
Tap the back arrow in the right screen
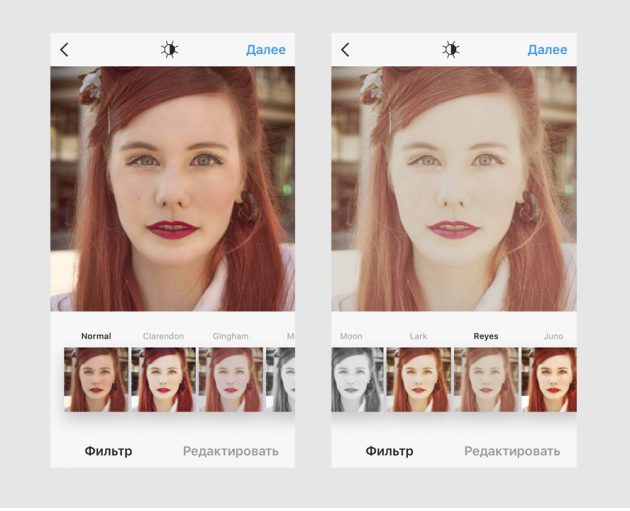[345, 50]
